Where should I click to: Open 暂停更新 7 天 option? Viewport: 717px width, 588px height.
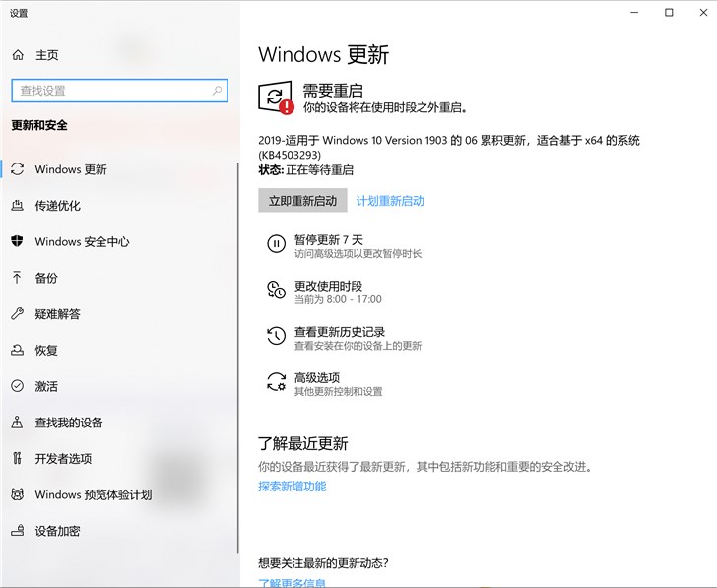click(x=345, y=246)
